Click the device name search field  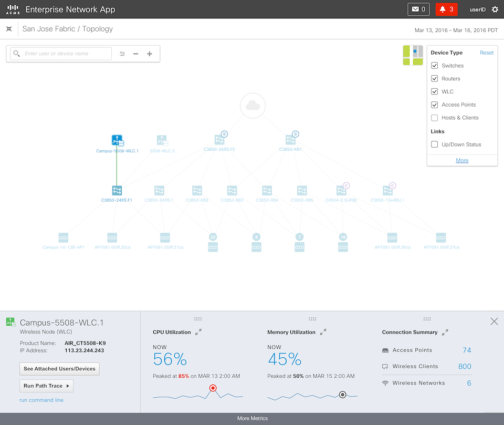coord(67,54)
